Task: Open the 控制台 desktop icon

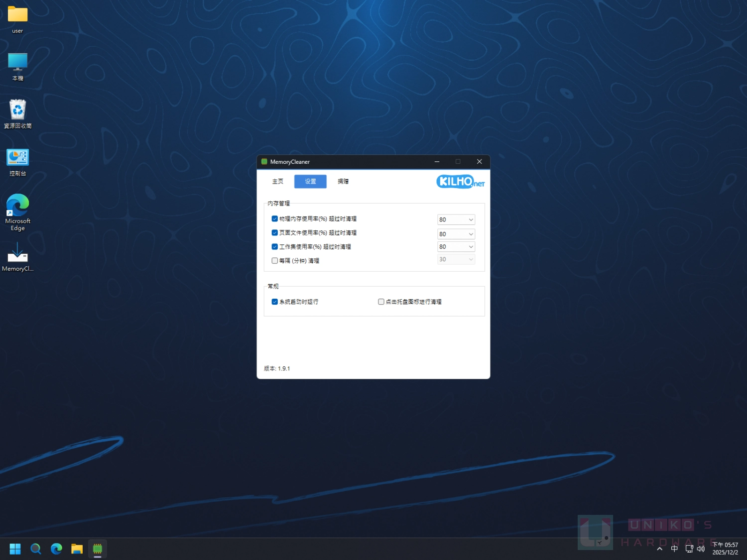Action: (x=17, y=158)
